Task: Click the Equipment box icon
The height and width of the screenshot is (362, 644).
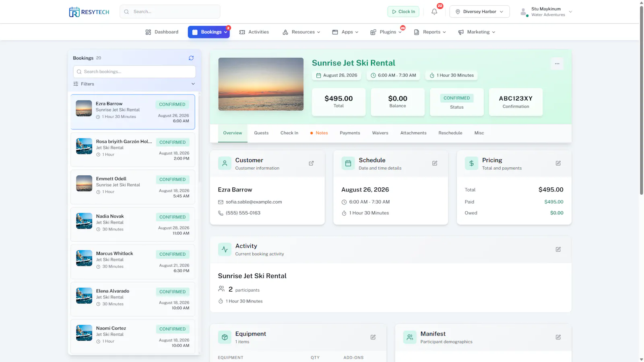Action: [225, 337]
